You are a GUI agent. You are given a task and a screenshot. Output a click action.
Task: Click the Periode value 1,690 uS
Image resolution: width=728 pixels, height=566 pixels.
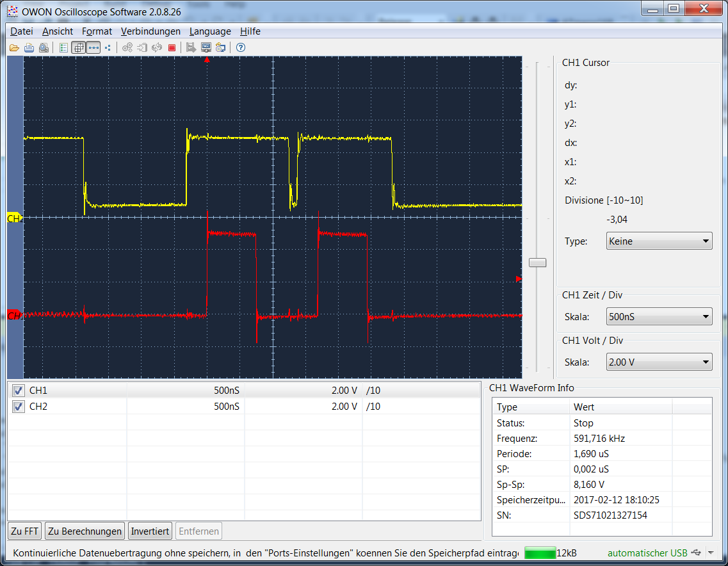pos(591,454)
